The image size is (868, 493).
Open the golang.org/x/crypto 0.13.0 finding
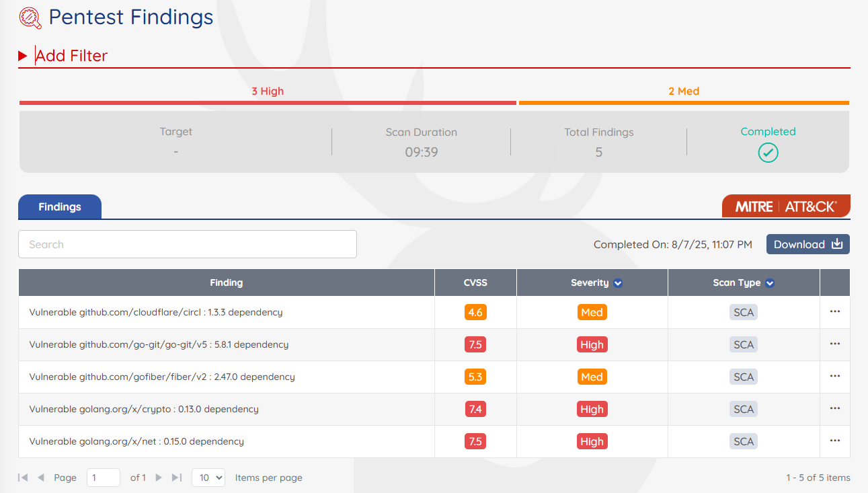144,409
